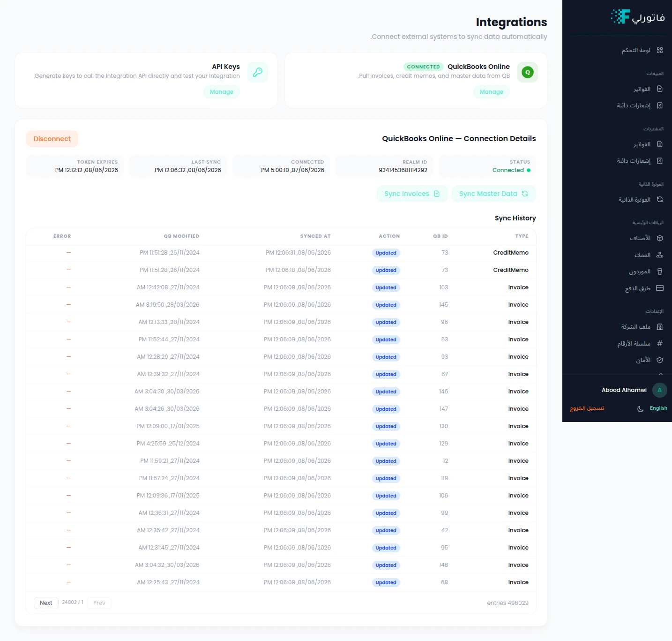This screenshot has width=672, height=641.
Task: Click the Last Sync timestamp value
Action: [188, 170]
